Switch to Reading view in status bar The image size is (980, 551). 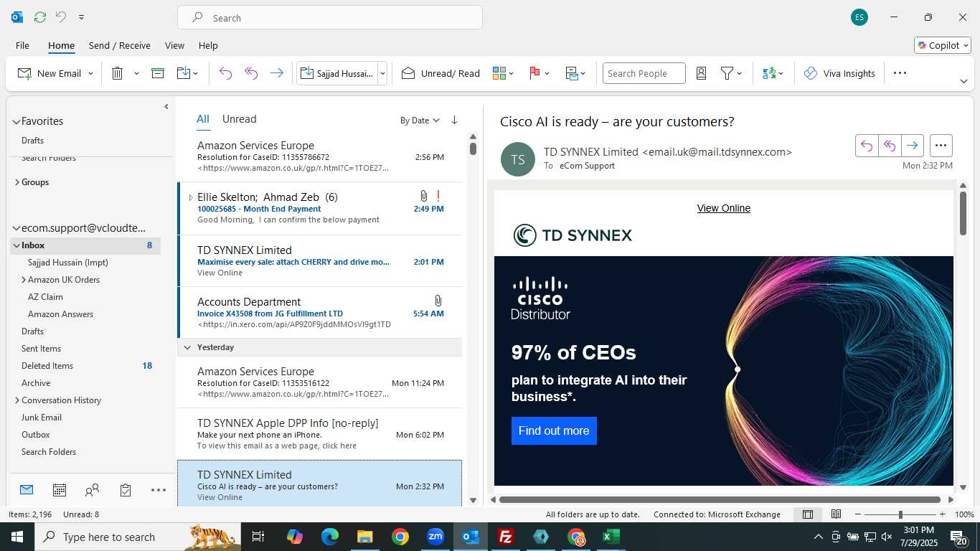click(x=836, y=514)
